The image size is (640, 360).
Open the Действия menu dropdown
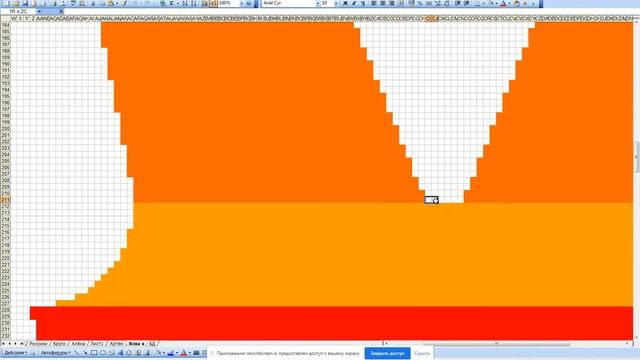(16, 353)
